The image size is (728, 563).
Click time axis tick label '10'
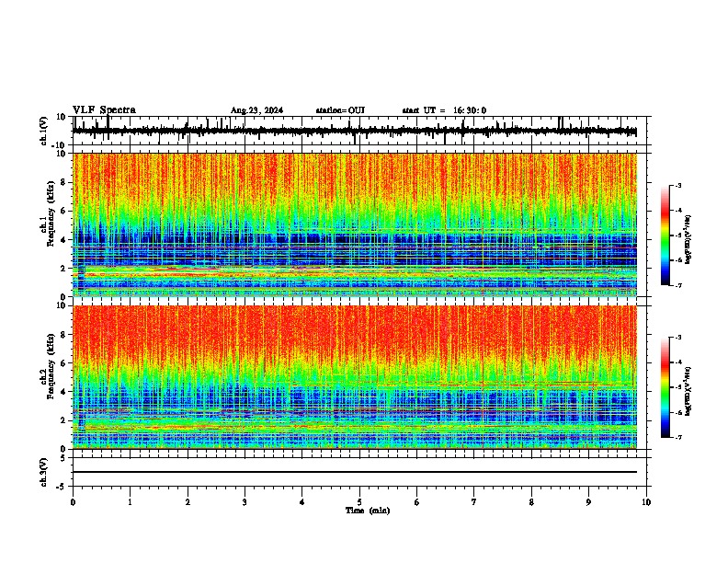point(646,501)
